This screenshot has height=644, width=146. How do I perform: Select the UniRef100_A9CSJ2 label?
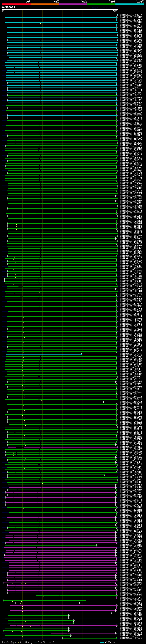131,567
